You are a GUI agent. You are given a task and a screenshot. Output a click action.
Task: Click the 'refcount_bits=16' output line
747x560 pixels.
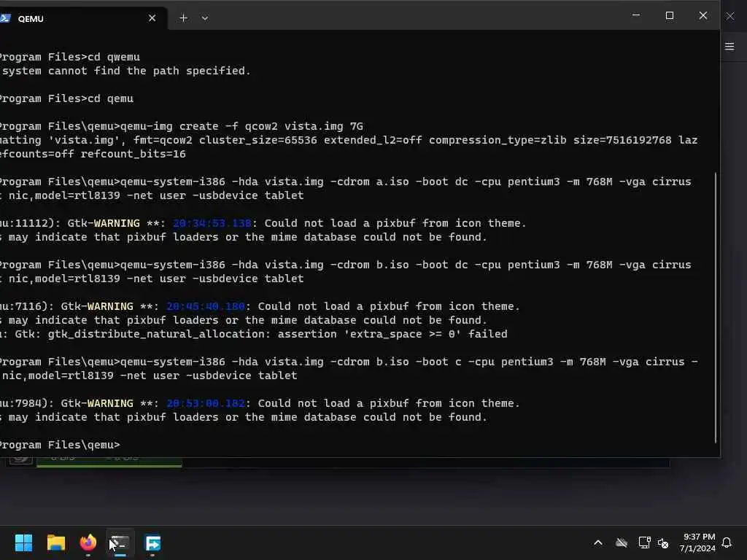(93, 154)
